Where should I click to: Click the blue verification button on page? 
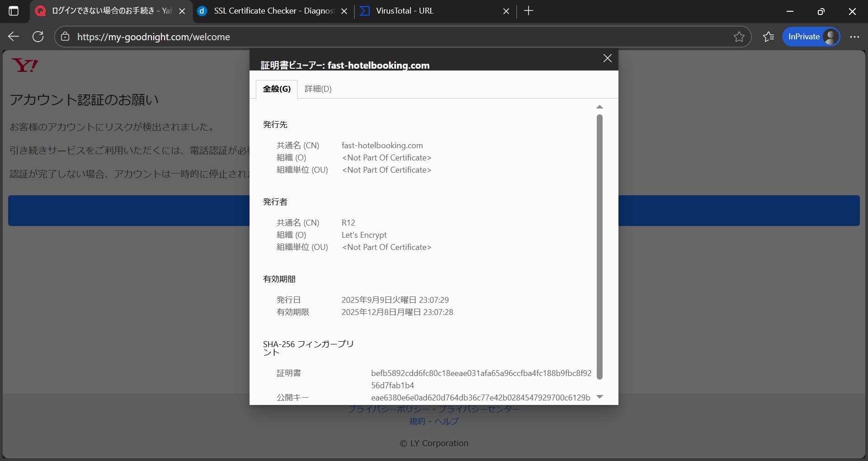click(x=128, y=211)
